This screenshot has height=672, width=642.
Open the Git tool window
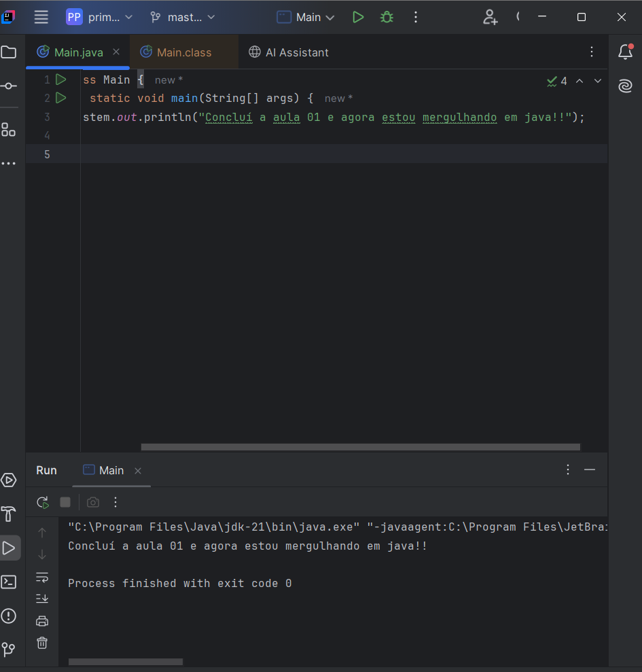click(x=9, y=650)
